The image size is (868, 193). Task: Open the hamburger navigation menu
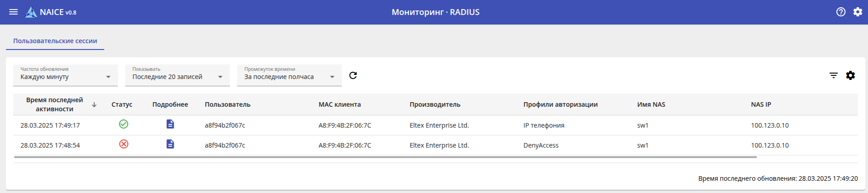[x=14, y=12]
